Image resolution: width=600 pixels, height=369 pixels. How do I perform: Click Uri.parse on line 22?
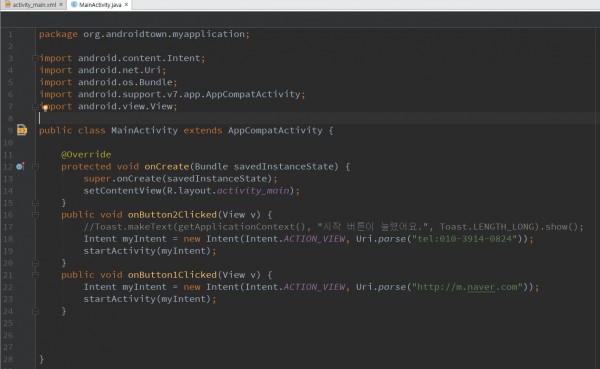[381, 287]
